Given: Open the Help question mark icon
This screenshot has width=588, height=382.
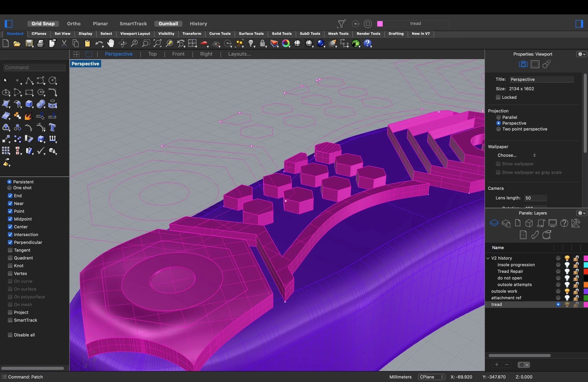Looking at the screenshot, I should (x=367, y=43).
